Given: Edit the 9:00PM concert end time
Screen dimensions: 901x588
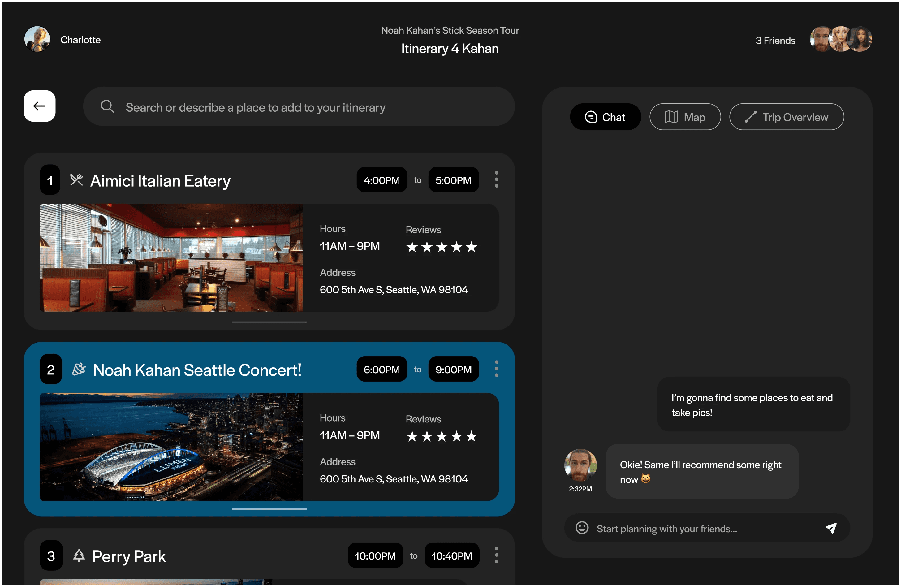Looking at the screenshot, I should [453, 370].
